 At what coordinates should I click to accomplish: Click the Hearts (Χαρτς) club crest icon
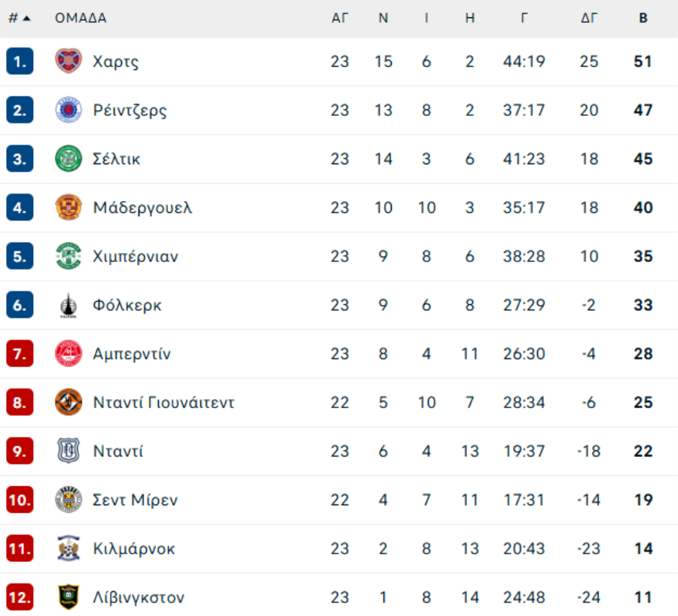[x=69, y=61]
